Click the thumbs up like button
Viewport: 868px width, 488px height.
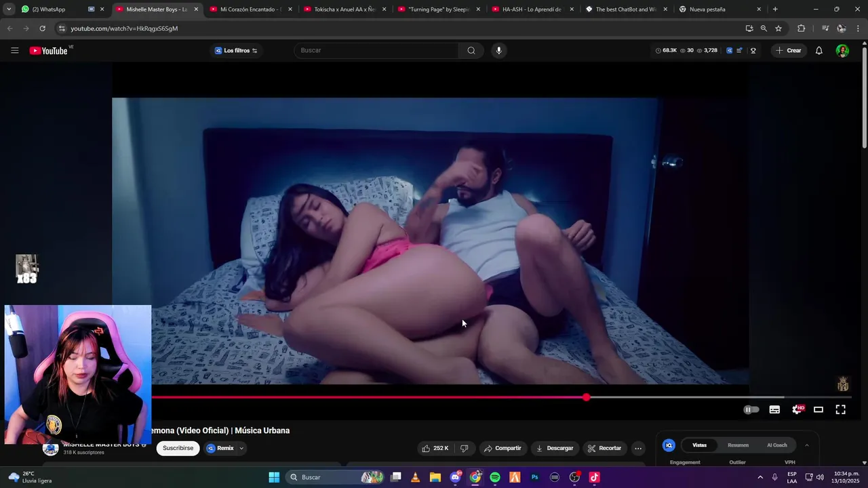(435, 448)
